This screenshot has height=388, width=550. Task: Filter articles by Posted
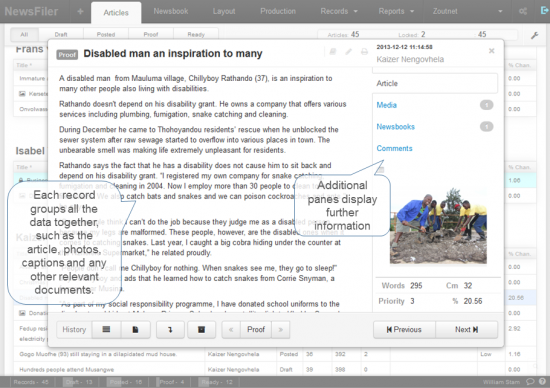point(106,34)
